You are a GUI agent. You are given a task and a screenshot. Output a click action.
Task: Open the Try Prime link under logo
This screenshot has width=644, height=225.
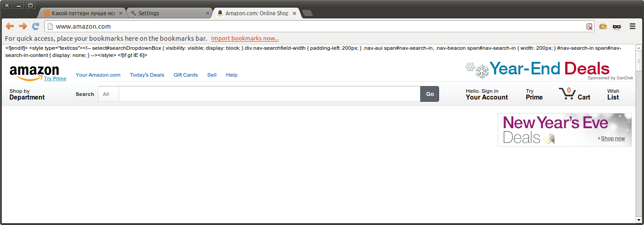[55, 78]
